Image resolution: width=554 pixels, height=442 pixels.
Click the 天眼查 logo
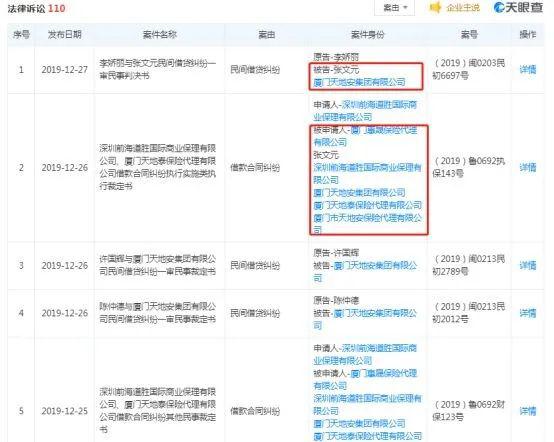tap(518, 7)
